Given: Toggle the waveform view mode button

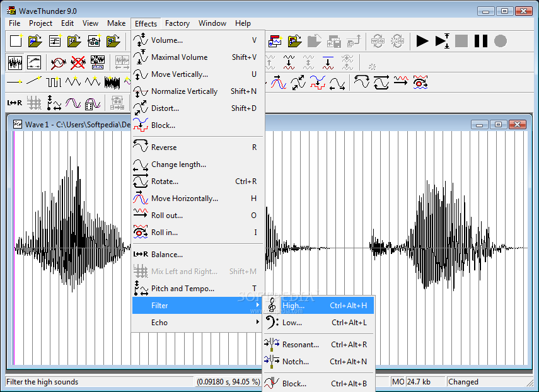Looking at the screenshot, I should 14,62.
